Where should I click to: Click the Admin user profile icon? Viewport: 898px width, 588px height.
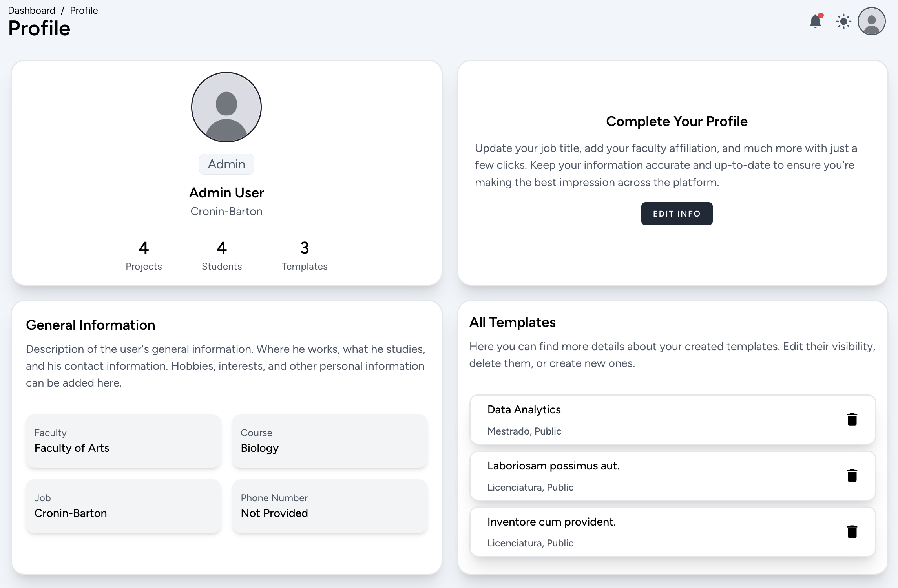coord(871,21)
